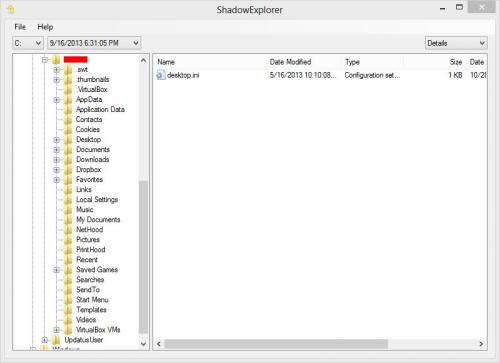Click file list scroll right arrow

(481, 344)
